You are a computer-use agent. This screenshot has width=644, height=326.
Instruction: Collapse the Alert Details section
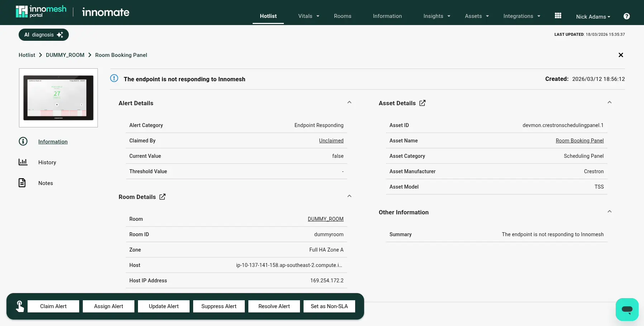click(x=349, y=102)
